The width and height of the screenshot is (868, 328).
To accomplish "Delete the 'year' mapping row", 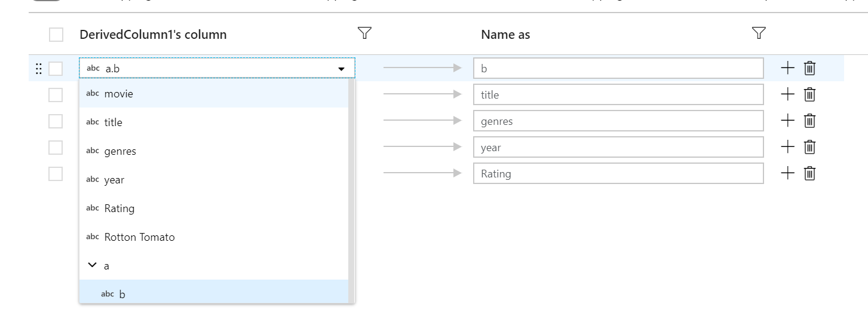I will (x=809, y=147).
